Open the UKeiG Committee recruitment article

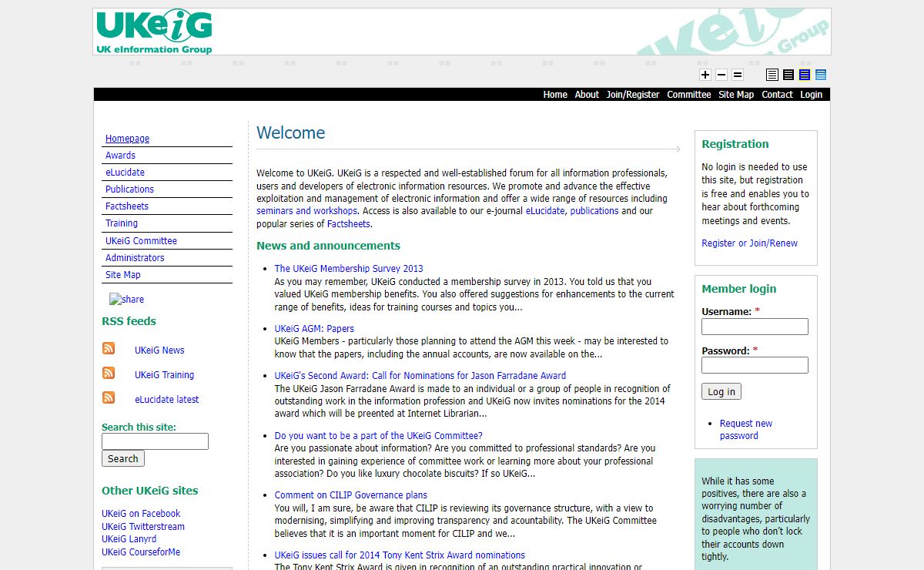379,436
